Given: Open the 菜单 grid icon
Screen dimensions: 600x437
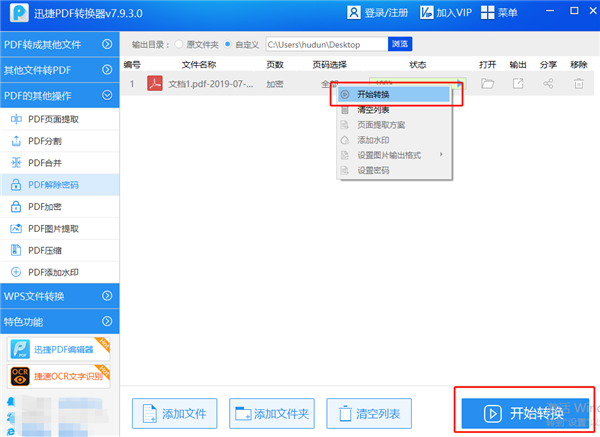Looking at the screenshot, I should pyautogui.click(x=488, y=13).
